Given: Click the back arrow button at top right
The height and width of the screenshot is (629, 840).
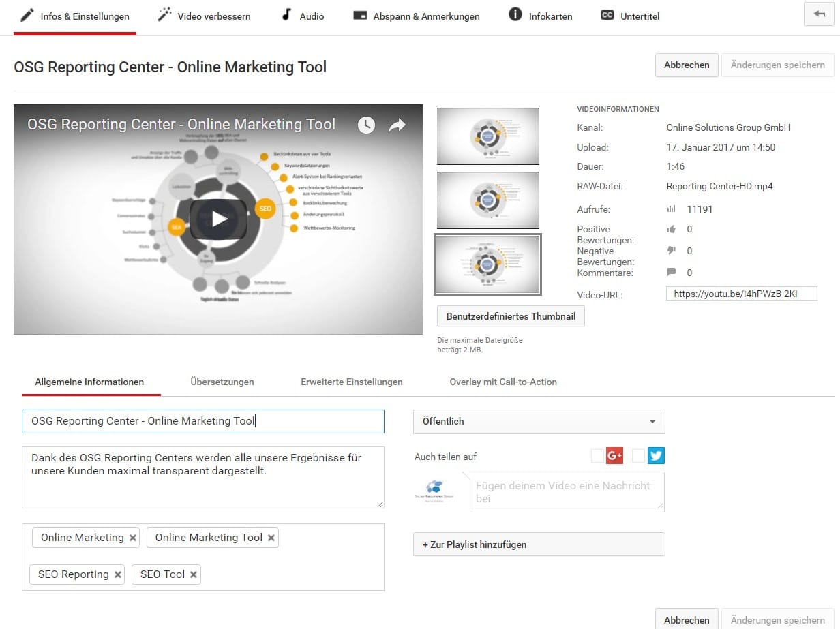Looking at the screenshot, I should pyautogui.click(x=819, y=14).
